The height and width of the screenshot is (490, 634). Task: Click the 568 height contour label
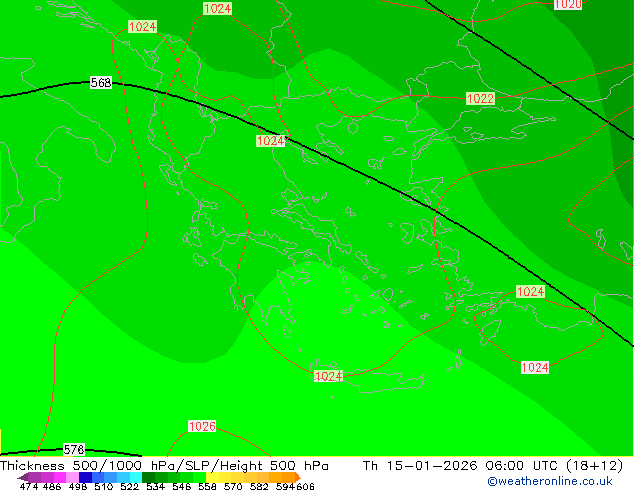pyautogui.click(x=101, y=82)
